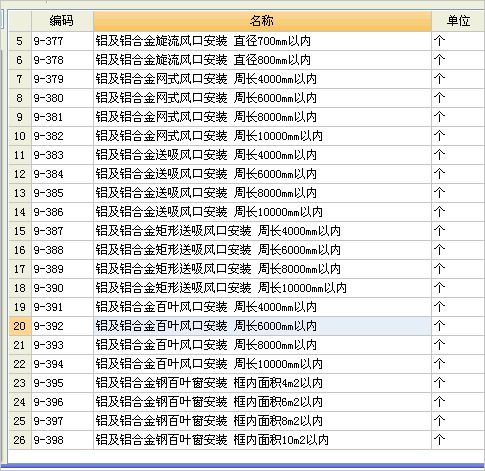
Task: Sort by the 名称 column header
Action: (x=262, y=21)
